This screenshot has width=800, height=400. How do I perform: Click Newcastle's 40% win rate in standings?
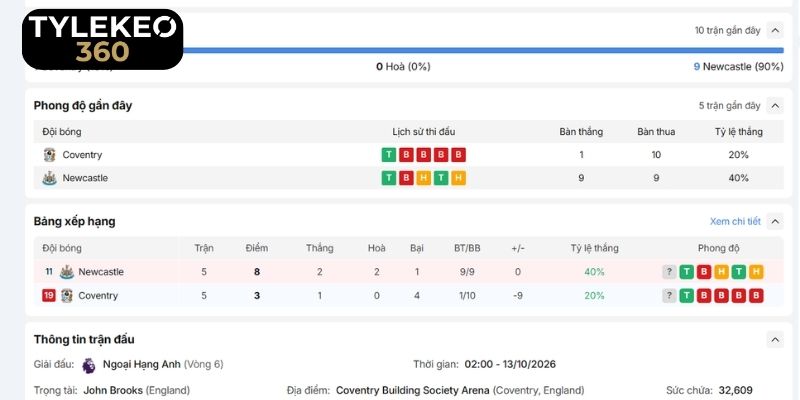(x=594, y=272)
